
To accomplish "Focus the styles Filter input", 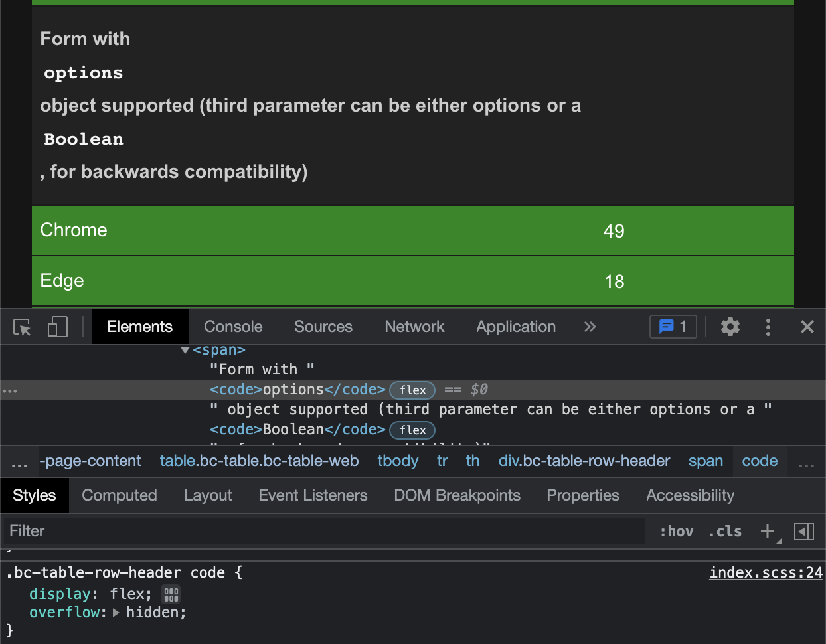I will pyautogui.click(x=324, y=531).
